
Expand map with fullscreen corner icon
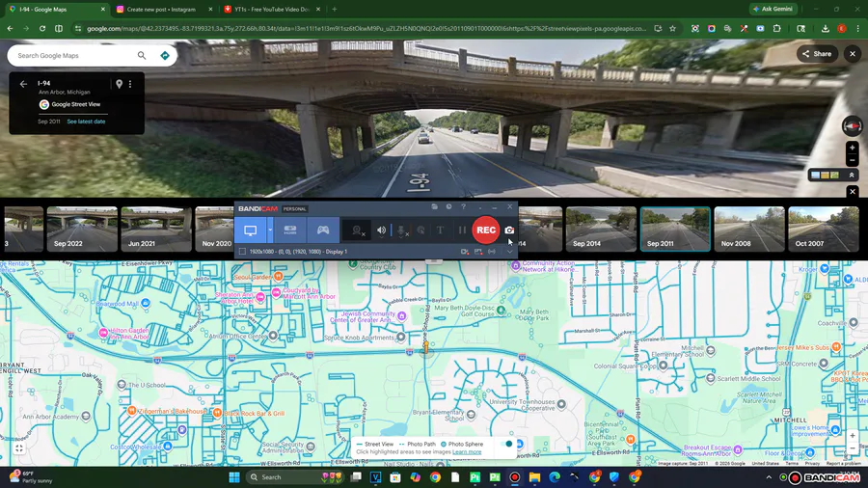click(x=19, y=448)
